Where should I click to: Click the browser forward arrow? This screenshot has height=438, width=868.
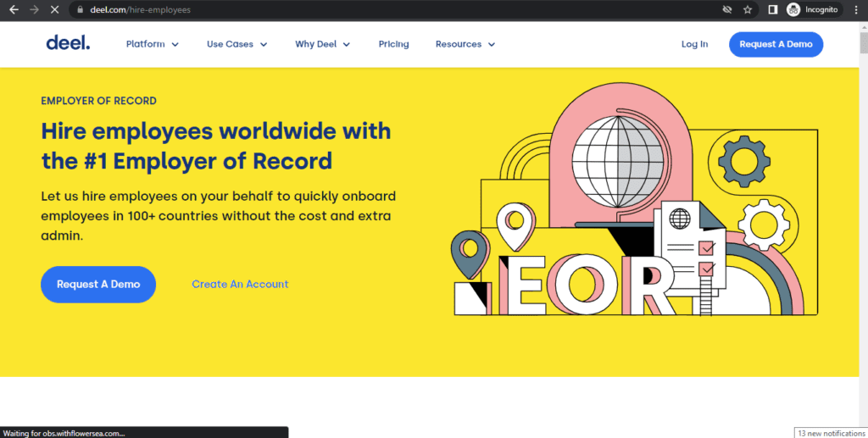[x=34, y=9]
